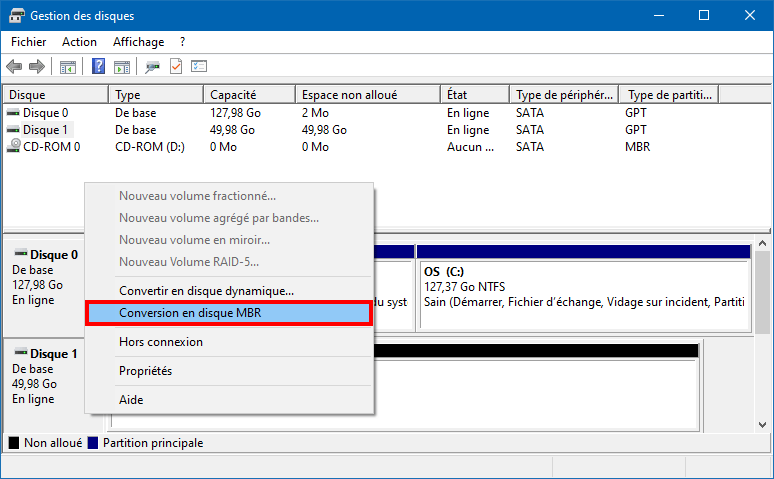This screenshot has width=774, height=479.
Task: Select the Disque 1 drive icon in list
Action: pyautogui.click(x=13, y=130)
